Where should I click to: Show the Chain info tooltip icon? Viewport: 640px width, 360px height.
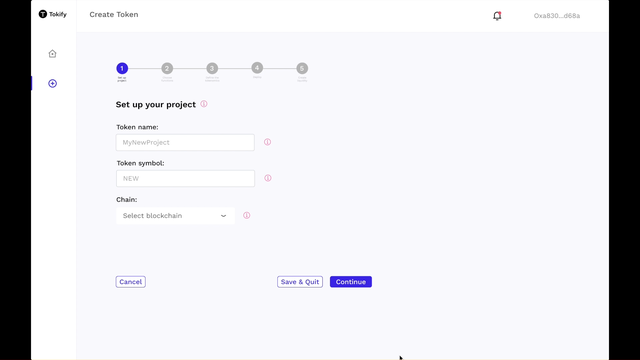247,215
